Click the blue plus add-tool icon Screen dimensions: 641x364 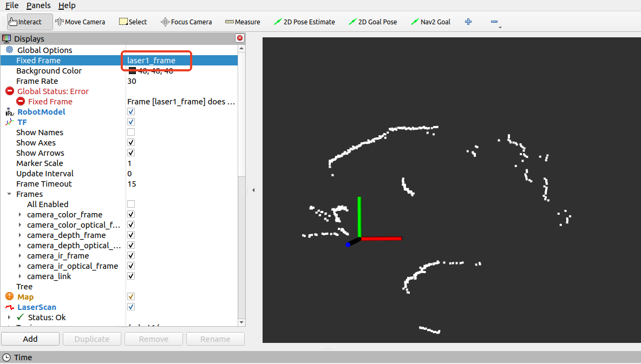[468, 22]
